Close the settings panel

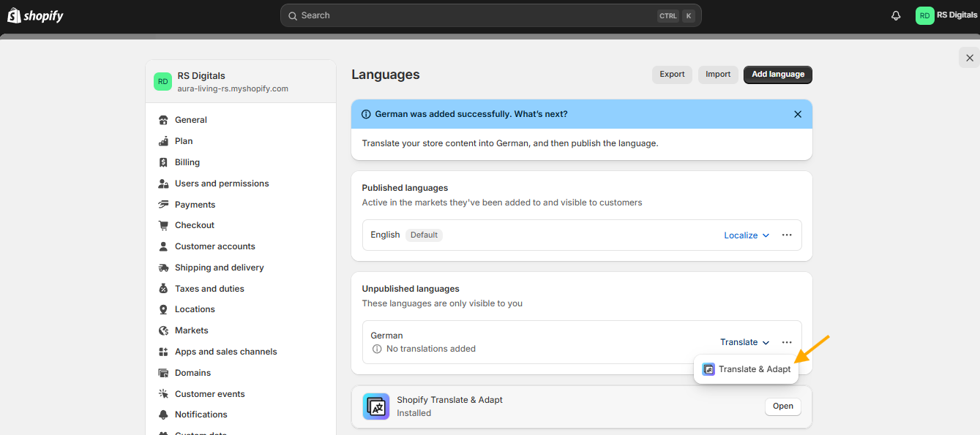(970, 58)
